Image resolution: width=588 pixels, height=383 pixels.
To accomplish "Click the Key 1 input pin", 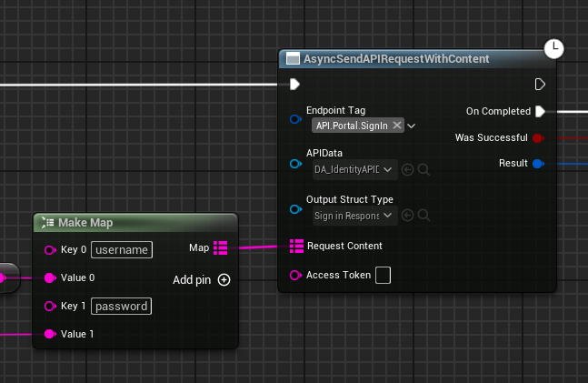I will (x=50, y=307).
